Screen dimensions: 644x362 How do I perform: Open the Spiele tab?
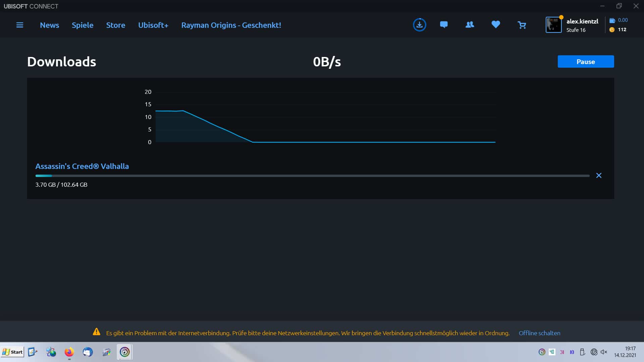tap(83, 25)
